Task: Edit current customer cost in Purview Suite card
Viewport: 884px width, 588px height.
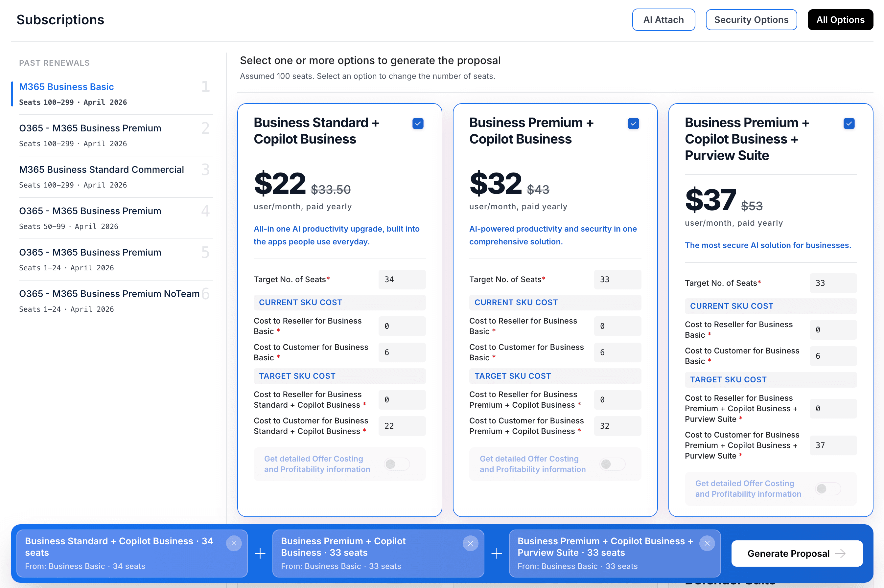Action: click(833, 356)
